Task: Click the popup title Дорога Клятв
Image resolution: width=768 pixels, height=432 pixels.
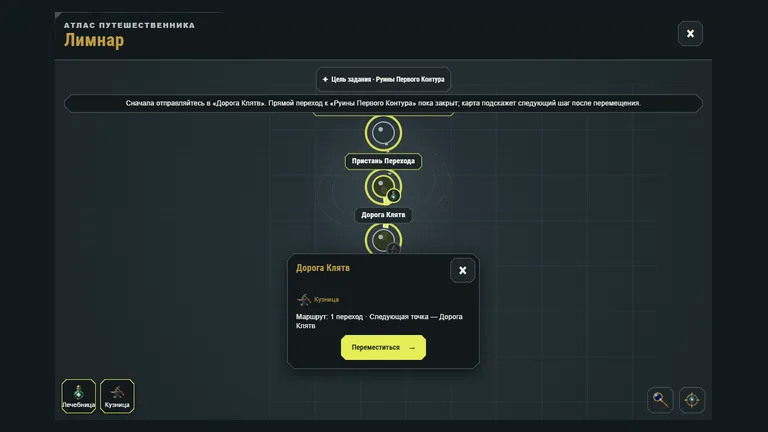Action: pyautogui.click(x=323, y=268)
